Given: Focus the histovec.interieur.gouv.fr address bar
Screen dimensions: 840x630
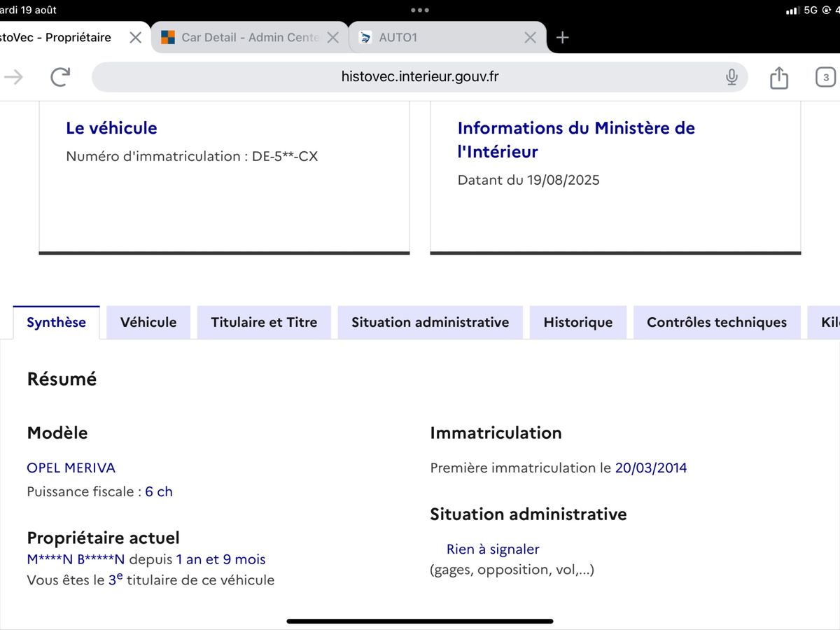Looking at the screenshot, I should point(420,77).
